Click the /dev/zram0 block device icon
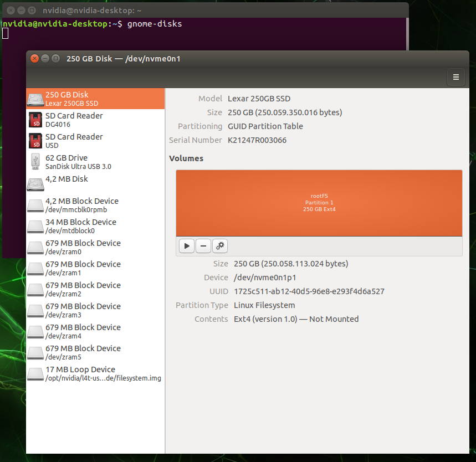The width and height of the screenshot is (476, 462). tap(35, 247)
